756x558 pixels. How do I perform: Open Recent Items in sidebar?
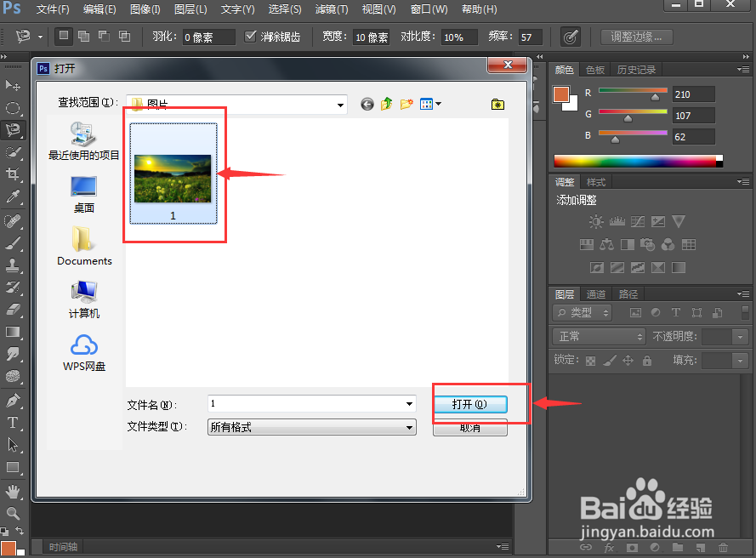click(84, 141)
